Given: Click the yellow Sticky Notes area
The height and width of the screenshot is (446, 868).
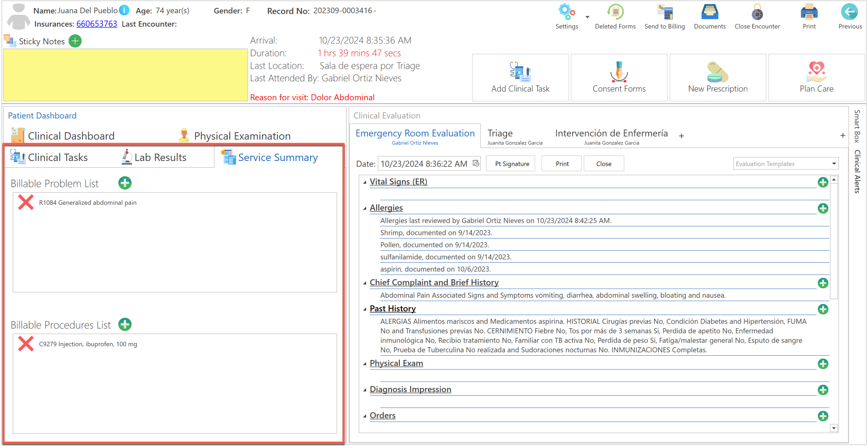Looking at the screenshot, I should point(126,75).
